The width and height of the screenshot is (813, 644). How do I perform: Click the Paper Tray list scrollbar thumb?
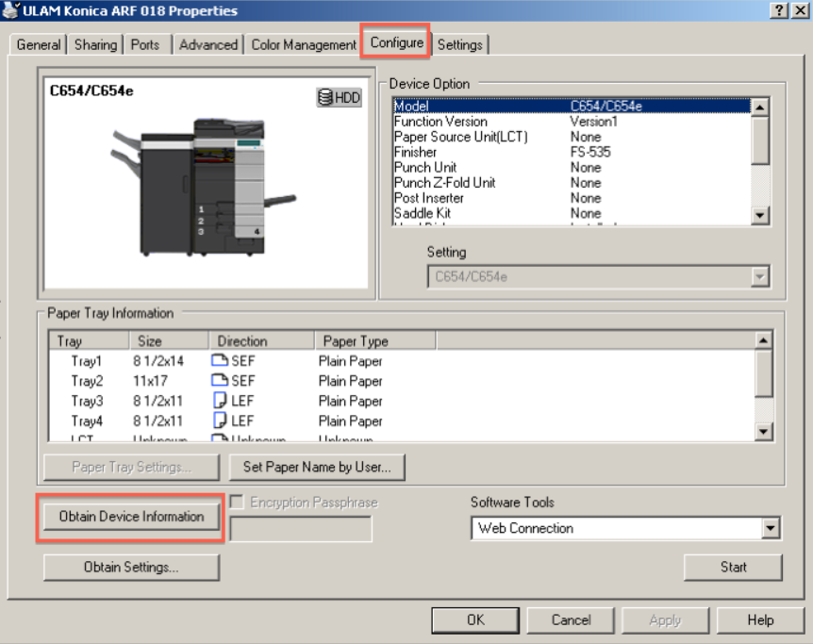(x=763, y=373)
